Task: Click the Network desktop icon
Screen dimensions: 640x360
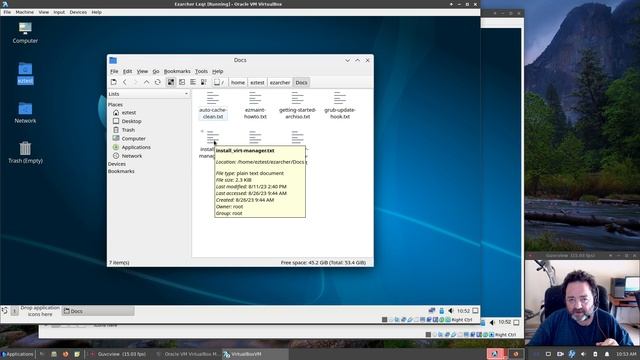Action: point(25,113)
